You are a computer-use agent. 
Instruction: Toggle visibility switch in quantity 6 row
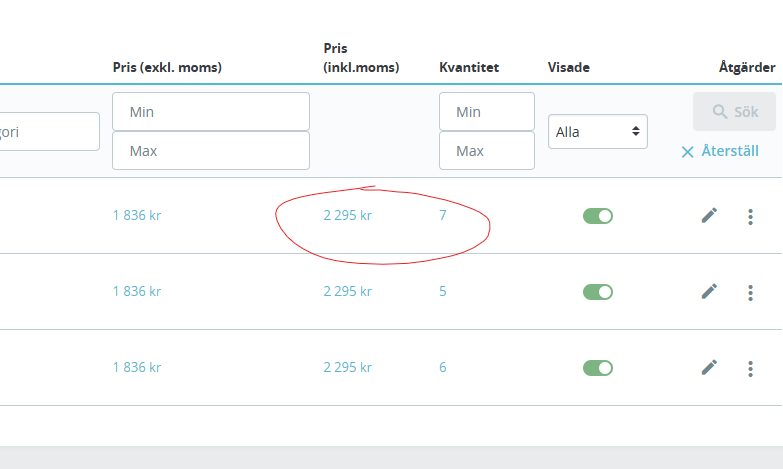(598, 368)
